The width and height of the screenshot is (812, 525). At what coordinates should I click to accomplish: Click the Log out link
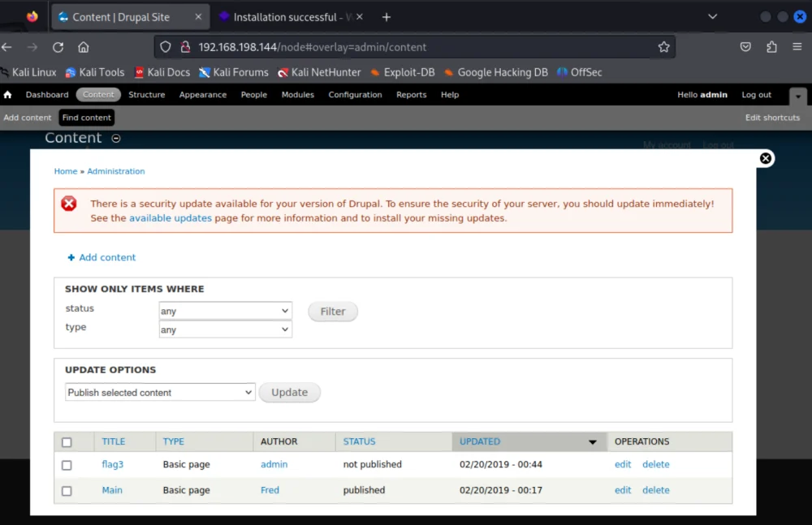(756, 95)
